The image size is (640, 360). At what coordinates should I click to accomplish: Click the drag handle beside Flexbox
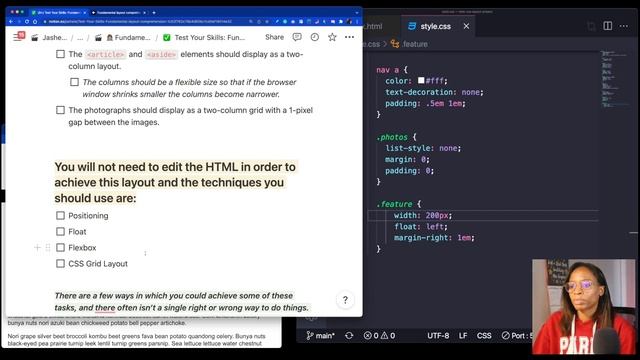click(48, 248)
